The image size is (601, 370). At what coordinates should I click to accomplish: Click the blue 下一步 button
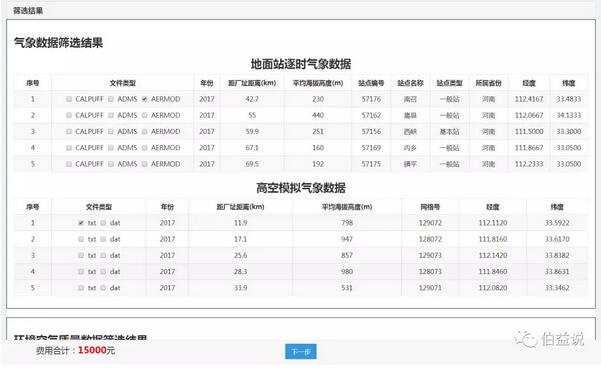pos(301,352)
